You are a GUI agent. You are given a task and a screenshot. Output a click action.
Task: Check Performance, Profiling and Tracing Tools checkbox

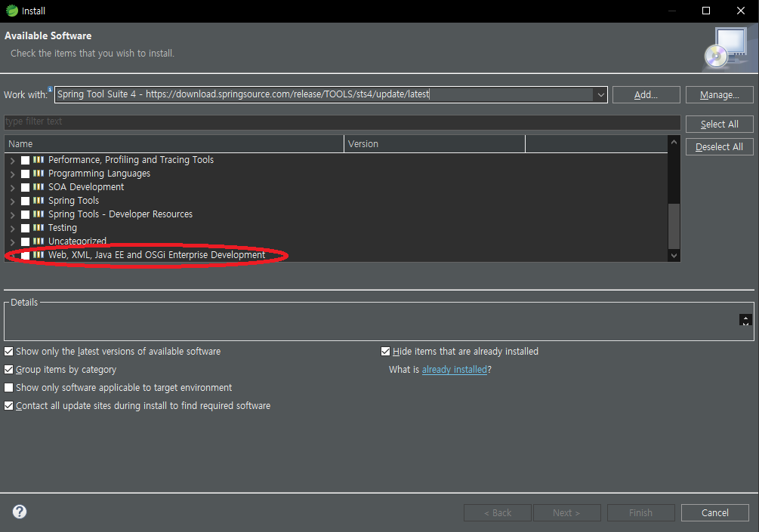[25, 160]
